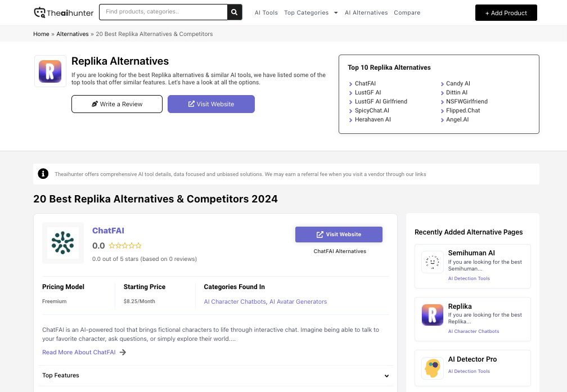The image size is (567, 392).
Task: Open LustGF AI Girlfriend link
Action: (x=381, y=102)
